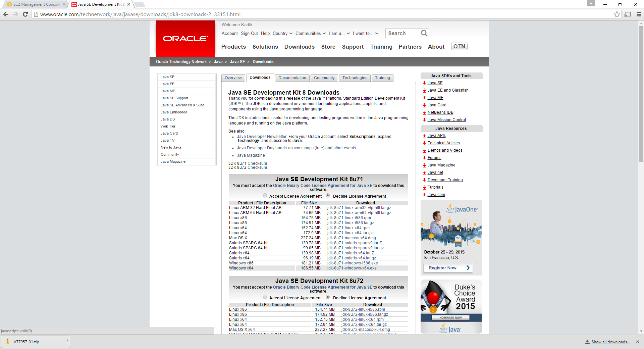Close the downloads bar
The image size is (644, 349).
coord(638,342)
